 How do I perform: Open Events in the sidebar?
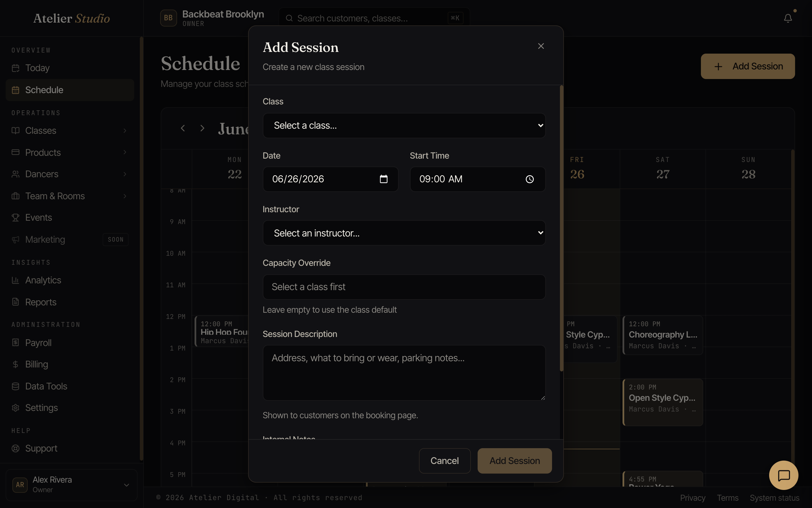tap(70, 218)
